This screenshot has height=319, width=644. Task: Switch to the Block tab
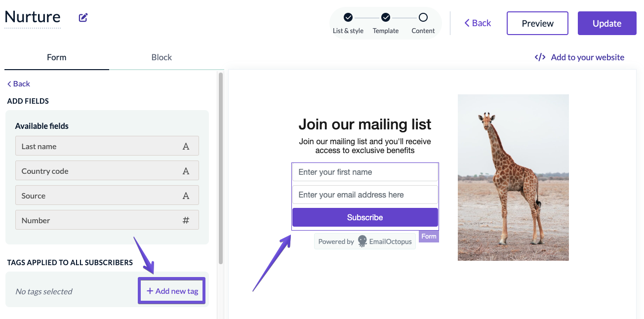[x=161, y=57]
